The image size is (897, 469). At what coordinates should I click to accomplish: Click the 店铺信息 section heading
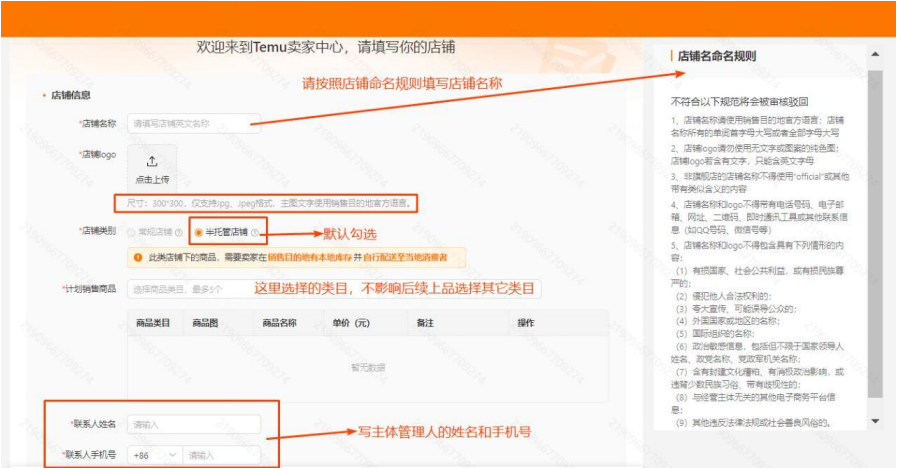tap(71, 96)
